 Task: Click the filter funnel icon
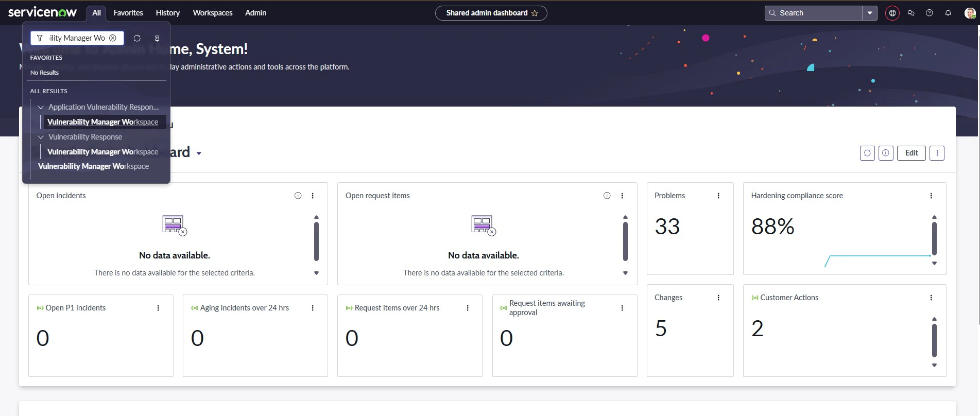coord(40,38)
